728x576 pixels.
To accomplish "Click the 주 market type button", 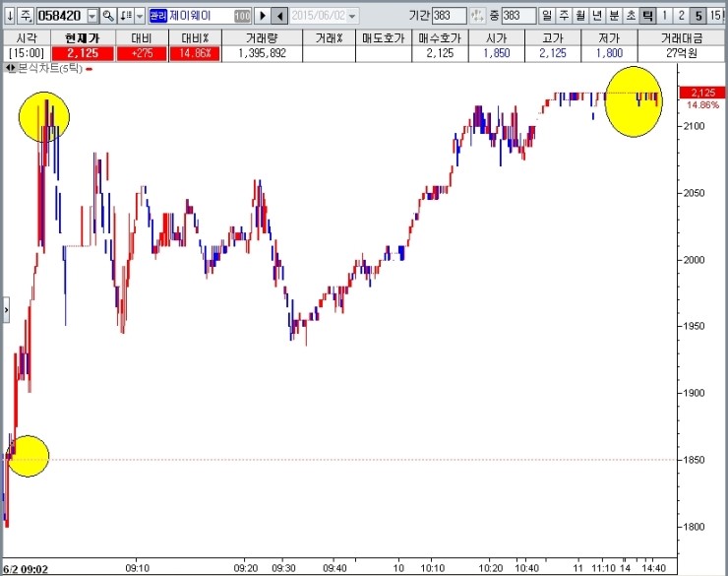I will pos(26,16).
